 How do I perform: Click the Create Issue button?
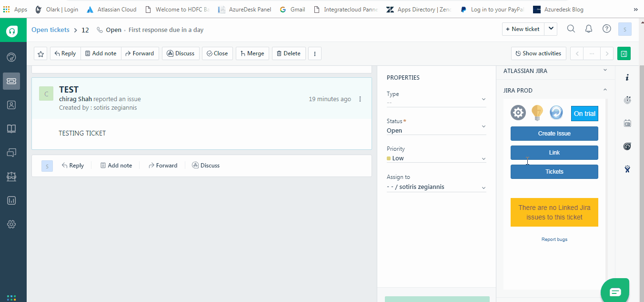click(554, 134)
